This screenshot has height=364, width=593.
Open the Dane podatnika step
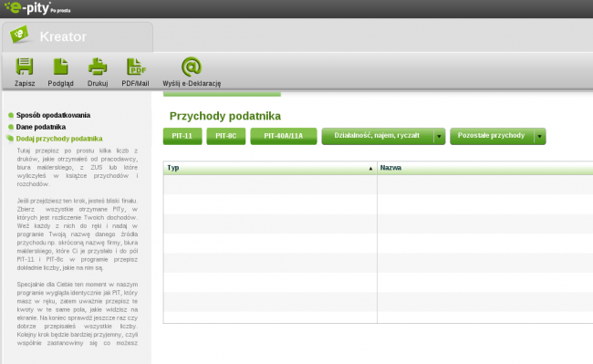pyautogui.click(x=41, y=127)
